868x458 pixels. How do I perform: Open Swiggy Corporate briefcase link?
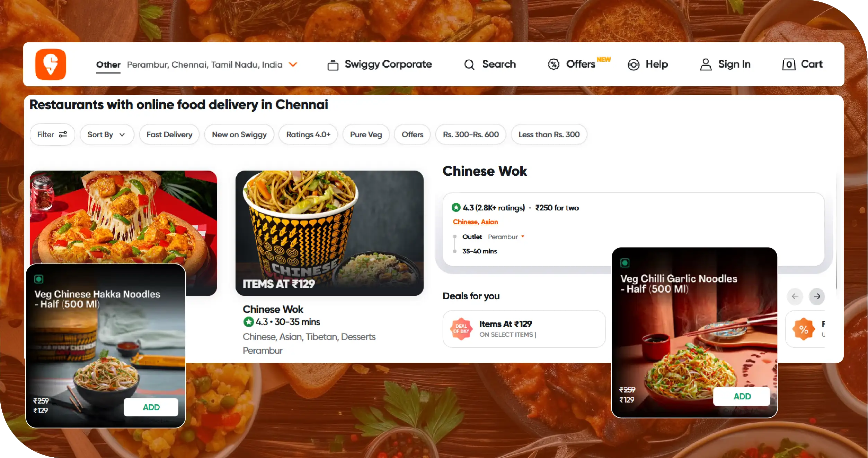click(379, 64)
